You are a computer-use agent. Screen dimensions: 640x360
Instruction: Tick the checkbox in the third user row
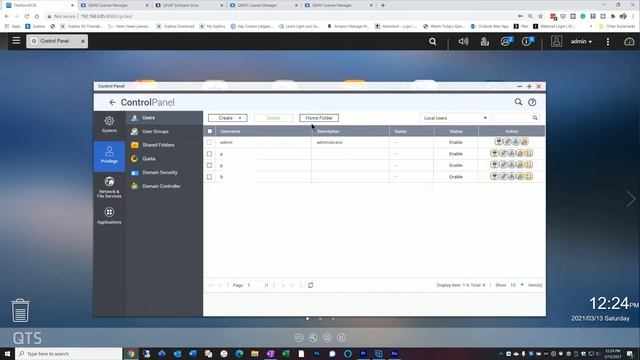[209, 165]
